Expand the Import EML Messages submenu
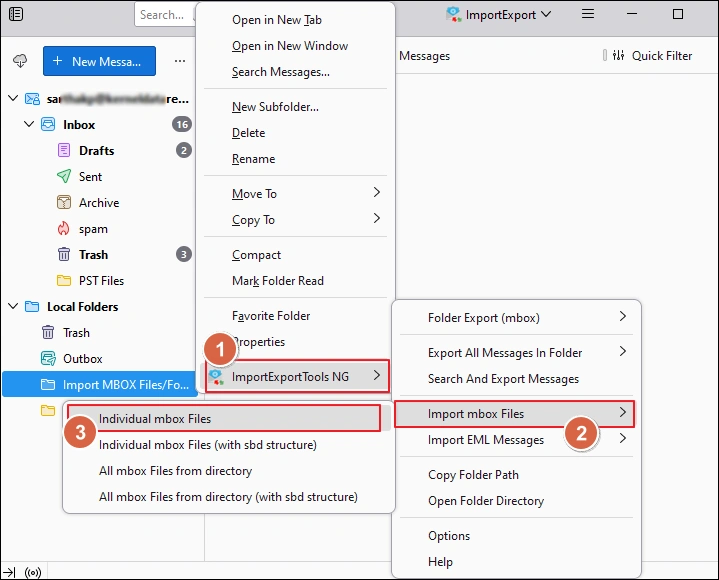719x580 pixels. (x=622, y=438)
